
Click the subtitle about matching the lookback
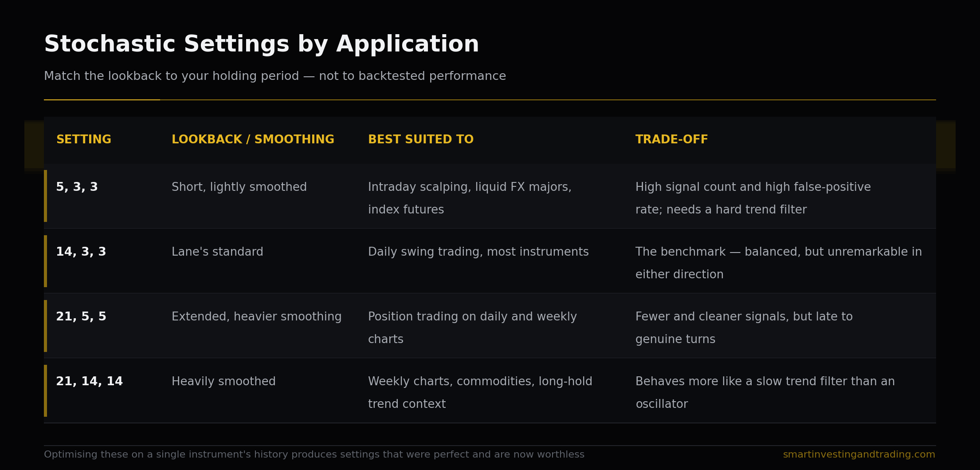pyautogui.click(x=275, y=76)
